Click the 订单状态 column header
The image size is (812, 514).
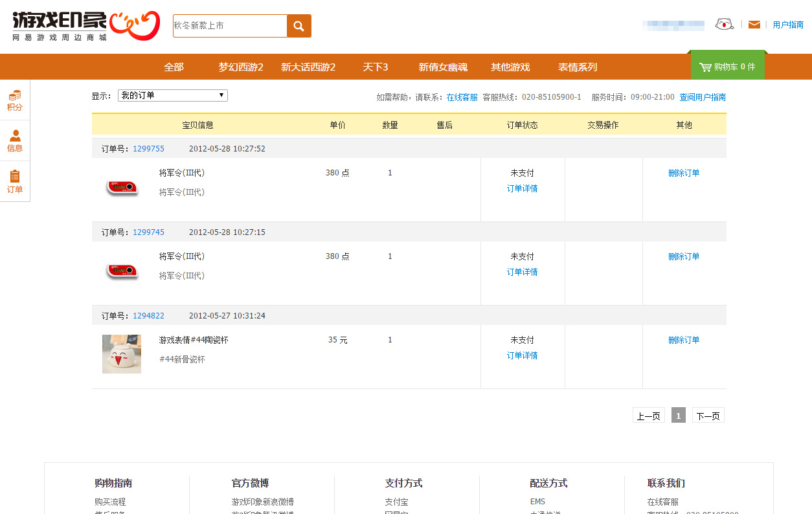tap(523, 125)
